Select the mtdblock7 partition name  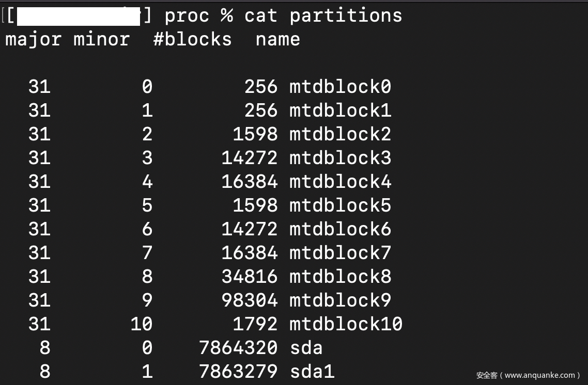point(340,253)
